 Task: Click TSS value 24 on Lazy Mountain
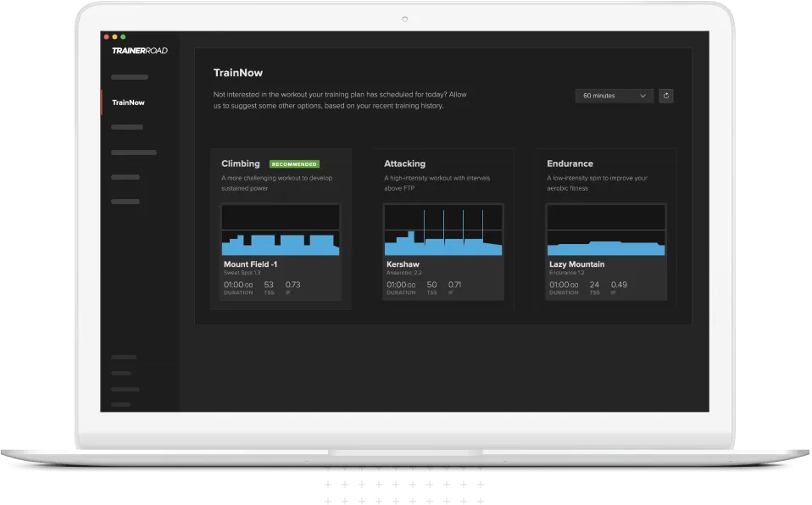595,285
